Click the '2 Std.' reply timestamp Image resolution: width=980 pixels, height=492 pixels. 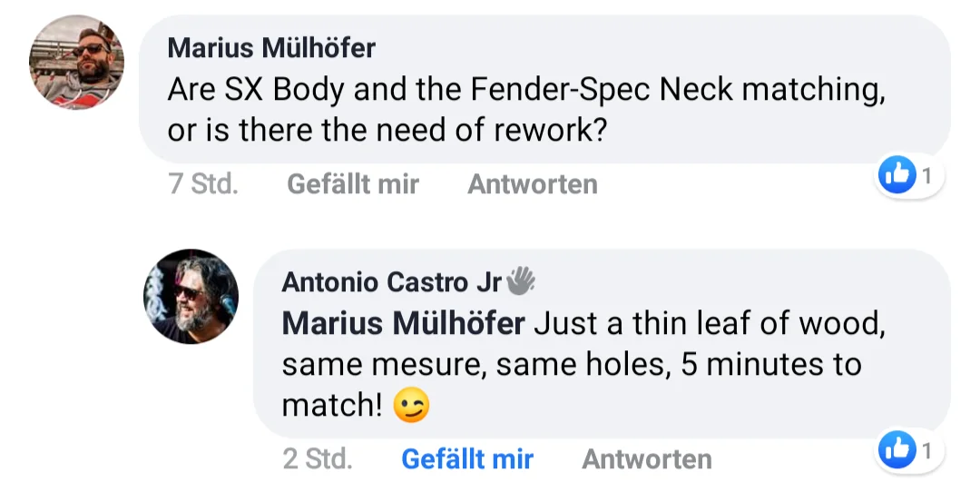(317, 459)
